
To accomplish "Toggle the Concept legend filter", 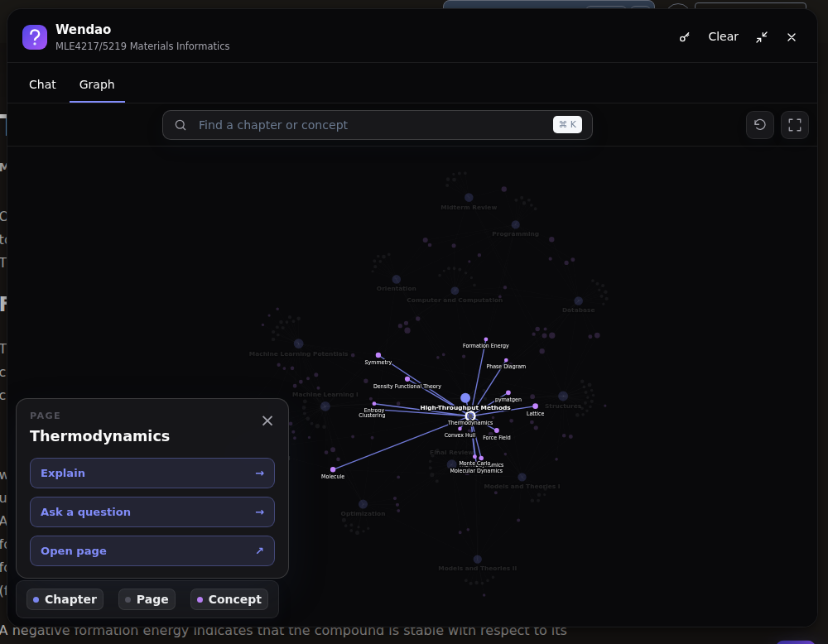I will click(229, 599).
